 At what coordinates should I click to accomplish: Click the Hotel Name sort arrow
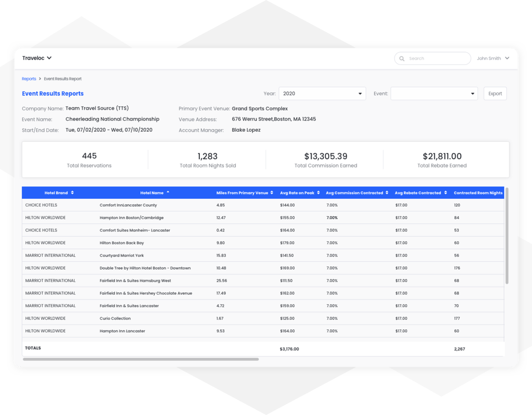tap(168, 192)
